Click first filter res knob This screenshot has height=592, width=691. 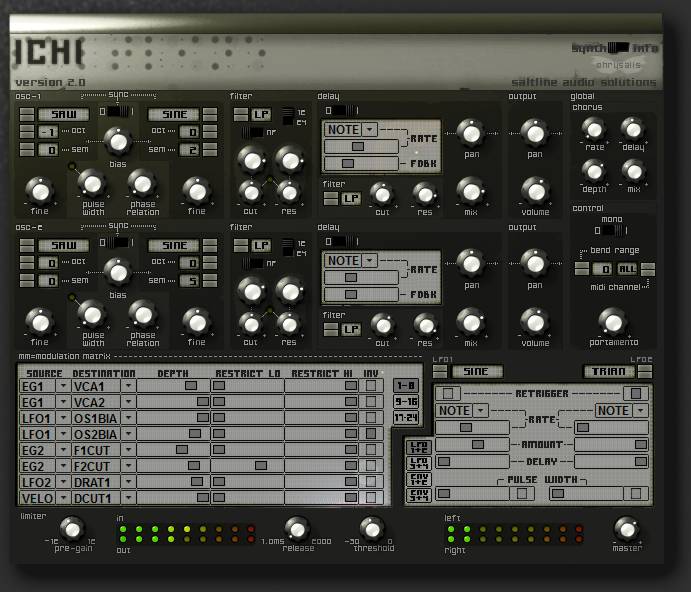pos(289,192)
